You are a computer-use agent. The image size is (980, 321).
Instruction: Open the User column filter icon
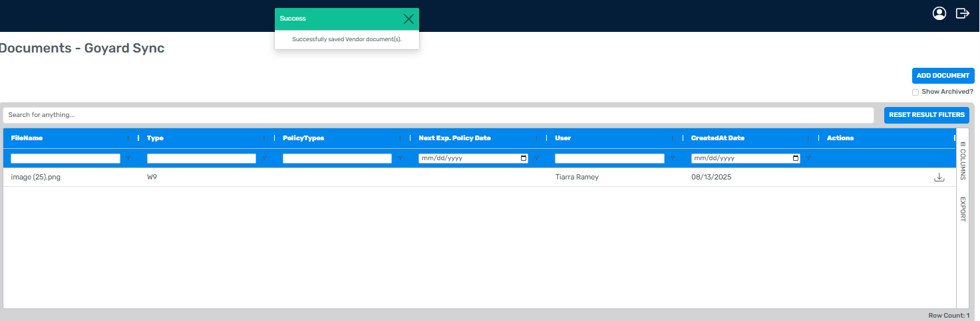[x=672, y=159]
